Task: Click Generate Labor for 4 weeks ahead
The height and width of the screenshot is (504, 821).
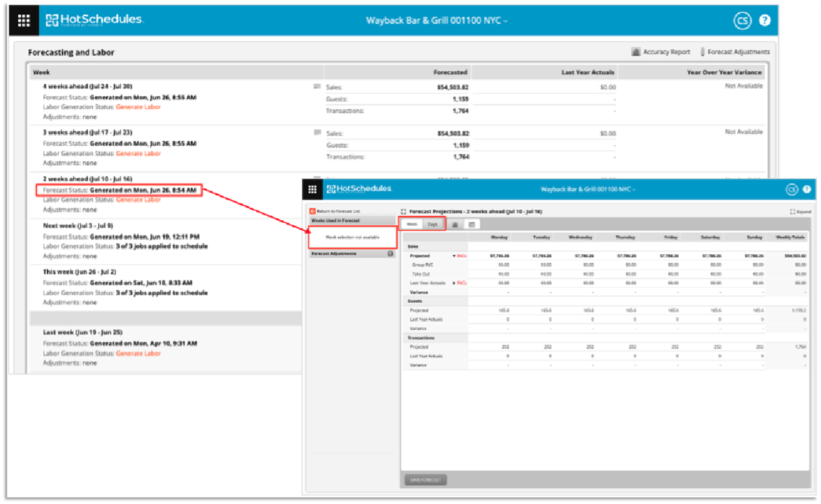Action: click(x=138, y=107)
